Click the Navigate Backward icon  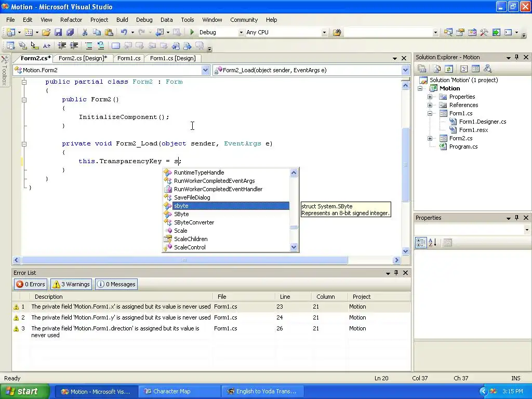pos(159,32)
